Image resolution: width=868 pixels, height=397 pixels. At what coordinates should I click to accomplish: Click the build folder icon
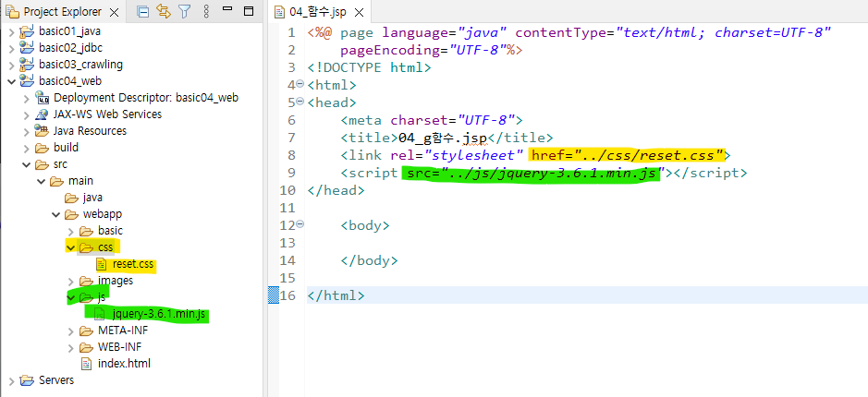[42, 149]
